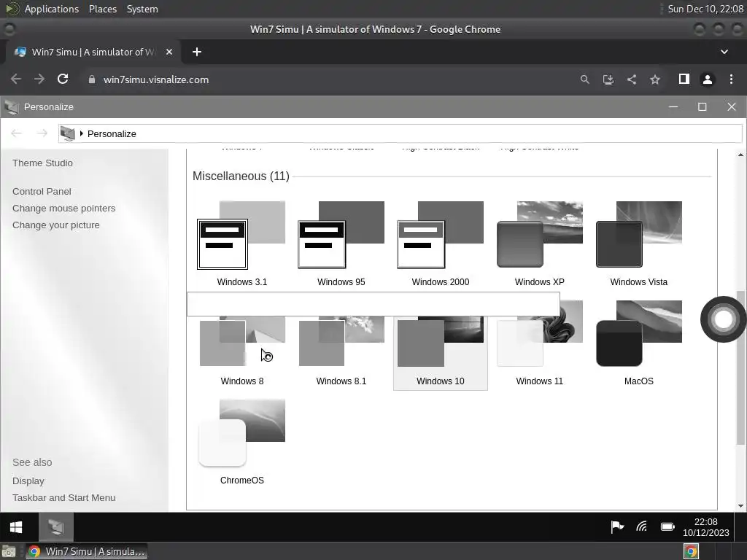
Task: Close the Win7 Simu tab
Action: click(169, 52)
